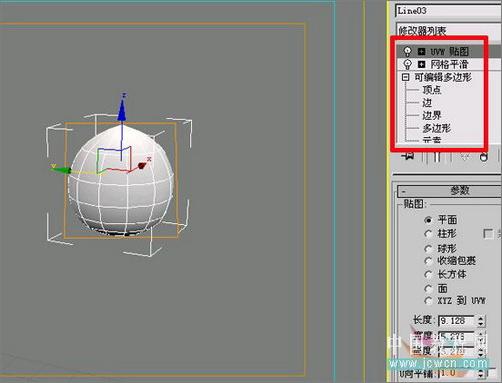Viewport: 502px width, 383px height.
Task: Collapse the 可编辑多边形 tree node
Action: 405,77
